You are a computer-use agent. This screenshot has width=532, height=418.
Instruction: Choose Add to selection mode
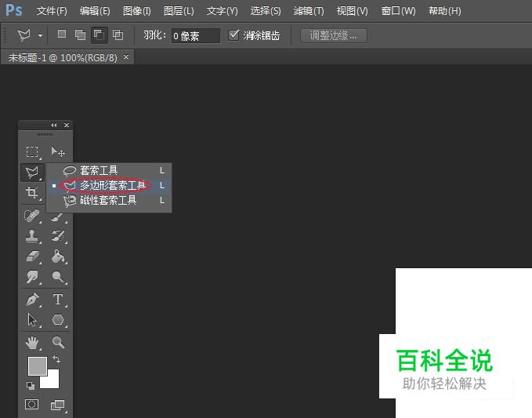pyautogui.click(x=80, y=35)
